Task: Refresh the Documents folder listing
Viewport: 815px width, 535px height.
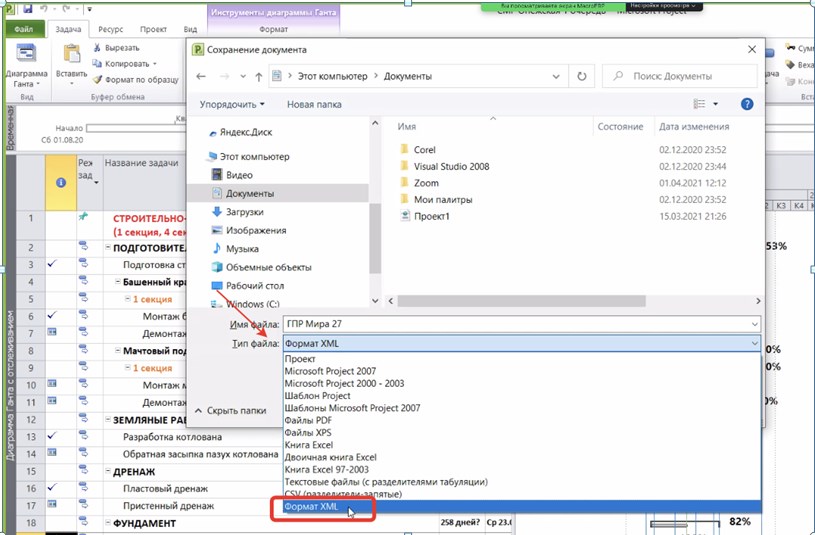Action: click(x=581, y=76)
